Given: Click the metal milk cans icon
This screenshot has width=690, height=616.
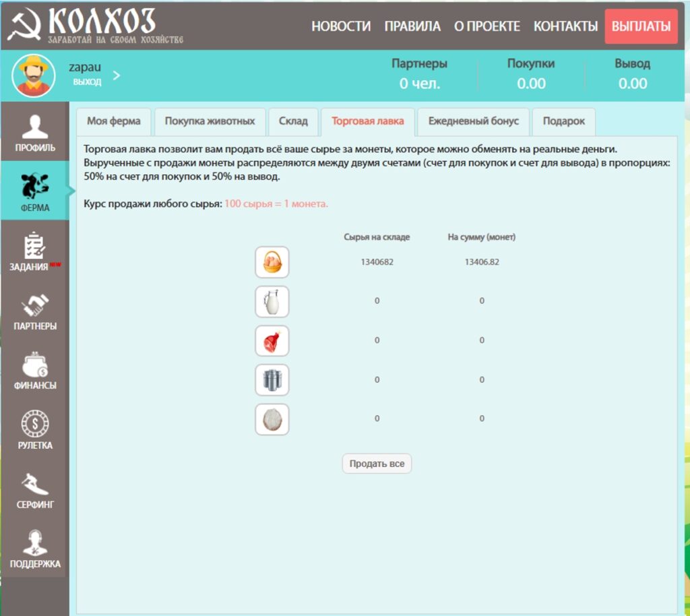Looking at the screenshot, I should pyautogui.click(x=272, y=379).
